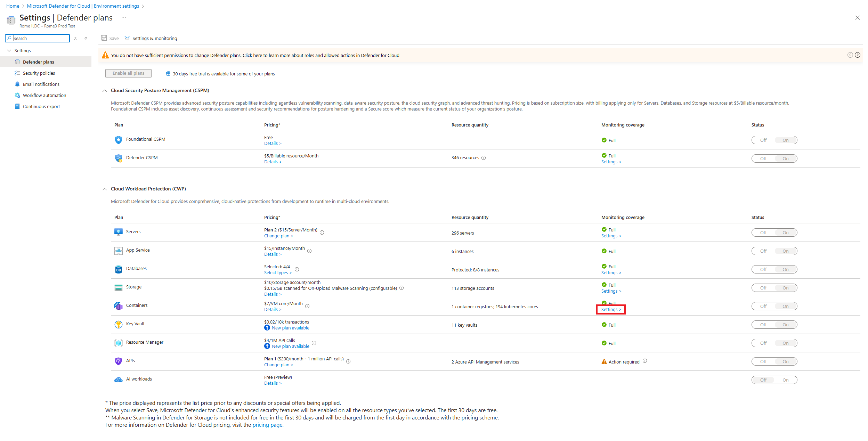
Task: Click the Databases plan icon
Action: [x=119, y=269]
